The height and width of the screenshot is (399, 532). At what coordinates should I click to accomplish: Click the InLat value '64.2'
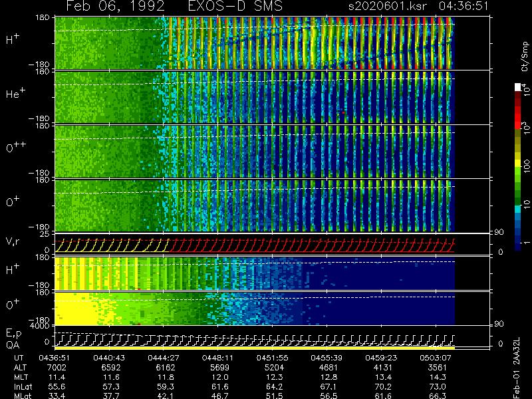274,387
